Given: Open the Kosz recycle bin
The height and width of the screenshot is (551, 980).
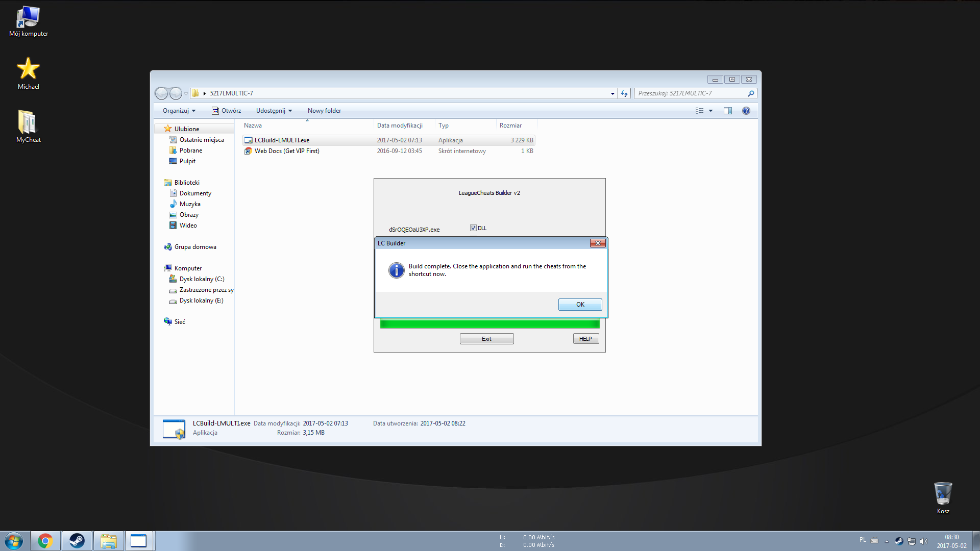Looking at the screenshot, I should pyautogui.click(x=943, y=497).
